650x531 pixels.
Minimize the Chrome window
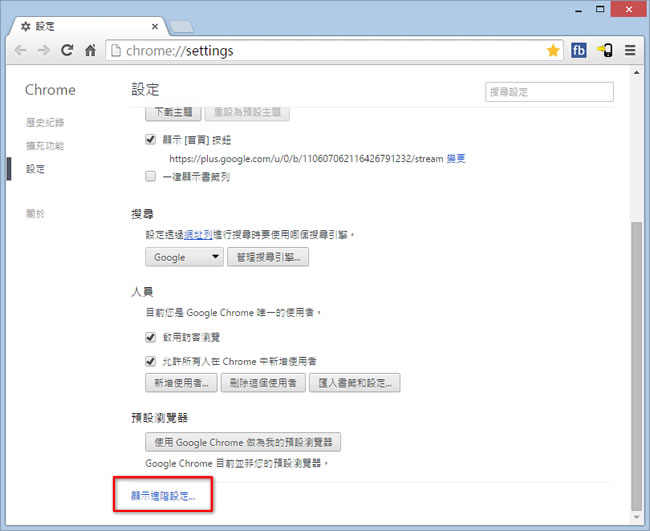click(578, 9)
